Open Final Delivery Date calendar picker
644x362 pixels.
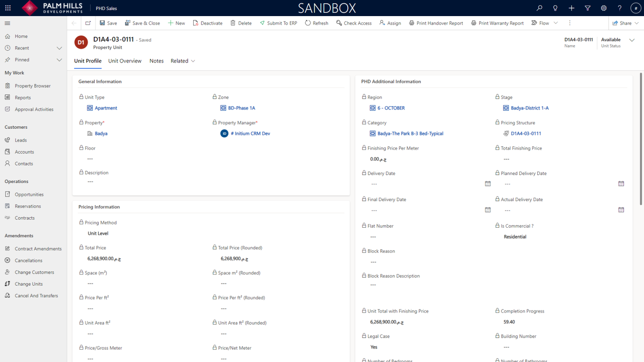tap(488, 210)
